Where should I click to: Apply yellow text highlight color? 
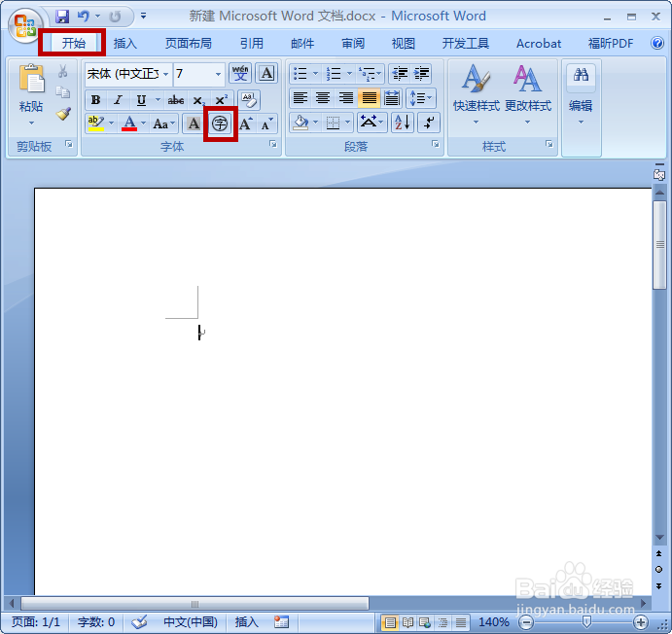(96, 123)
